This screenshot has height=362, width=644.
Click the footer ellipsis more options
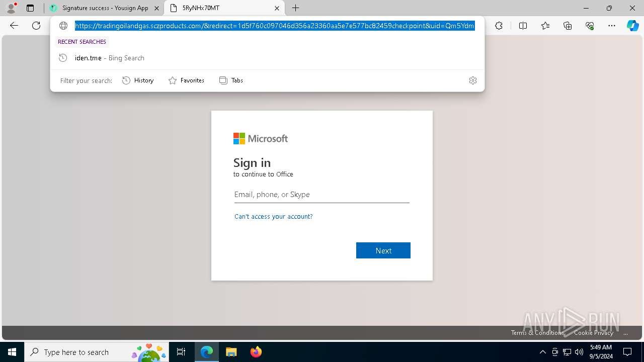625,333
